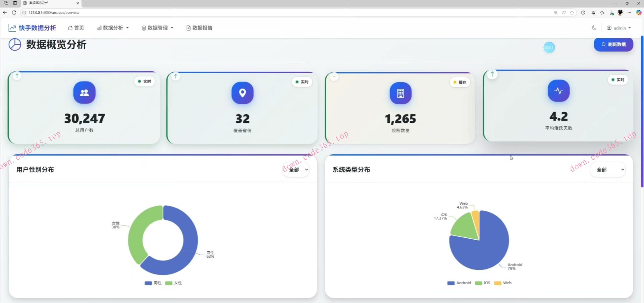Toggle iOS series in system chart legend

click(483, 283)
